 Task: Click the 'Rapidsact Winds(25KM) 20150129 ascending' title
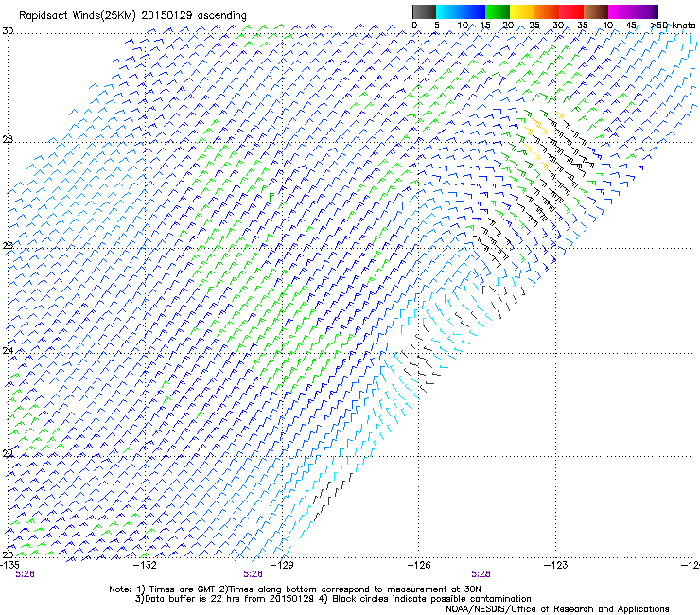[x=132, y=15]
